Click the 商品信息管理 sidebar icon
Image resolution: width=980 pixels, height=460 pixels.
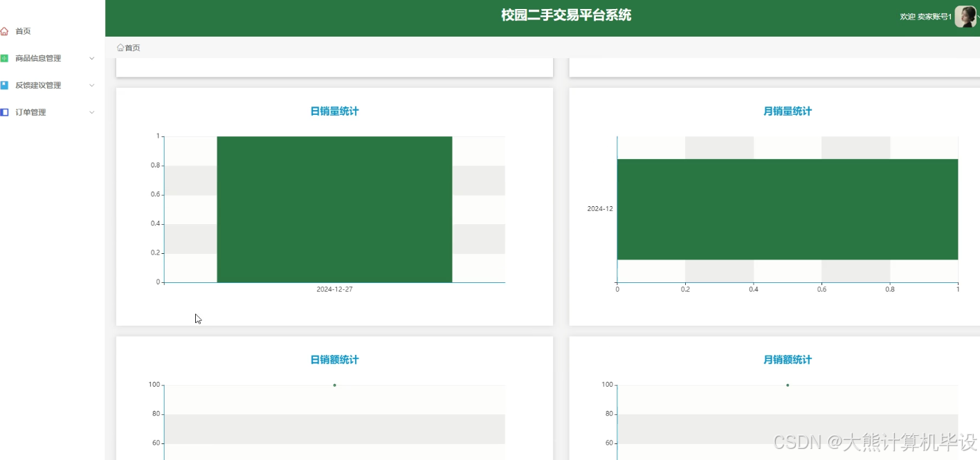click(x=4, y=58)
